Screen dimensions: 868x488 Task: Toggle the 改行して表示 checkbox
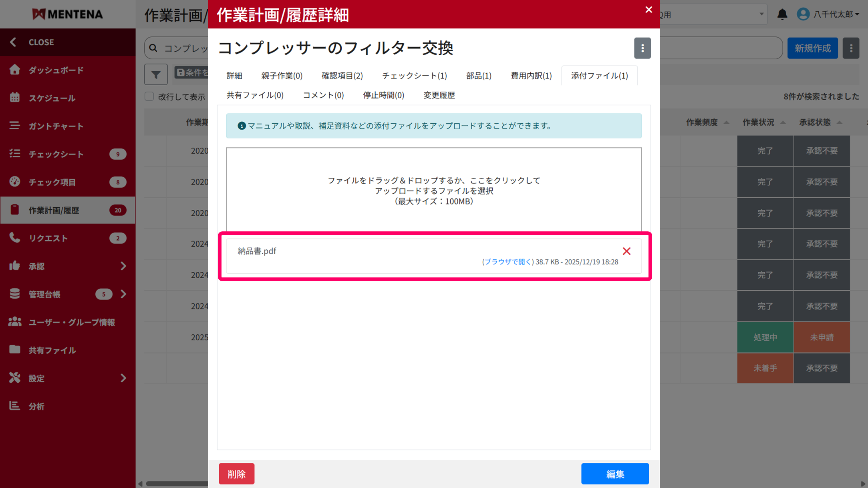pos(149,96)
